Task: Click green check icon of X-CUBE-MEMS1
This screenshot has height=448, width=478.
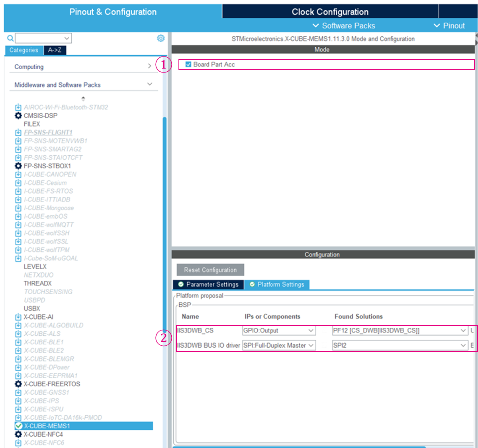Action: pyautogui.click(x=18, y=426)
